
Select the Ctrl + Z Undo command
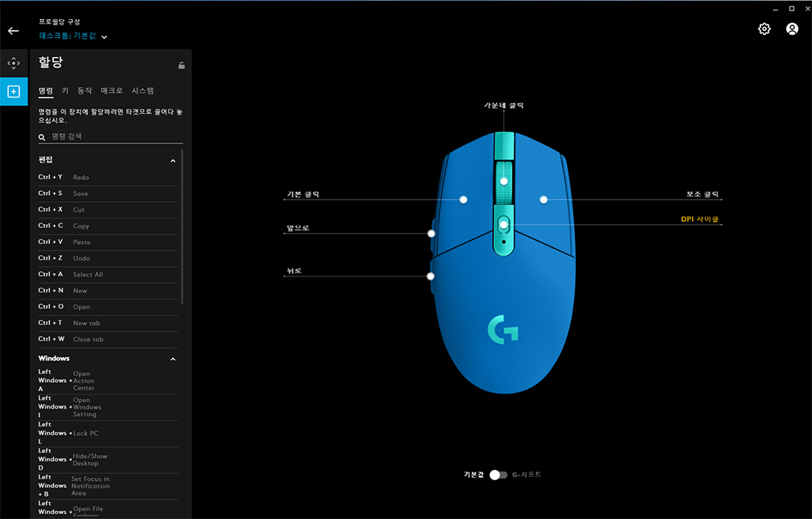click(108, 258)
